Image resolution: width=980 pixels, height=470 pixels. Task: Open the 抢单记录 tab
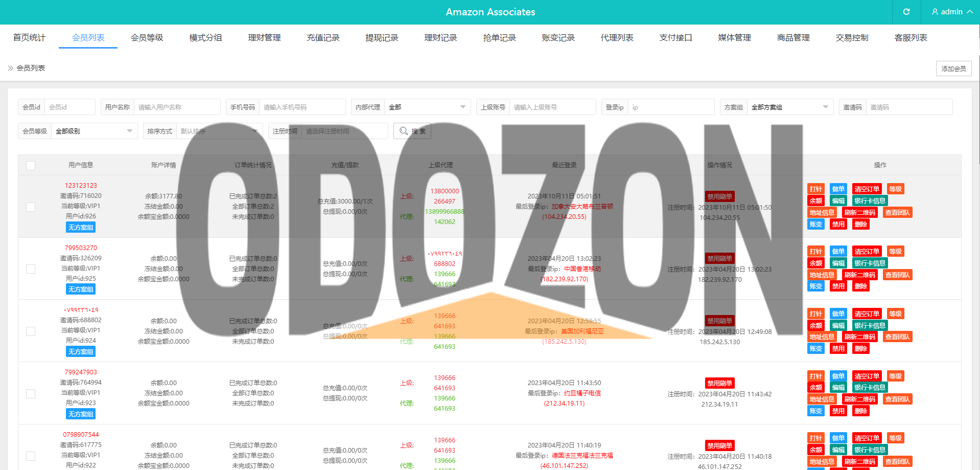(x=499, y=37)
